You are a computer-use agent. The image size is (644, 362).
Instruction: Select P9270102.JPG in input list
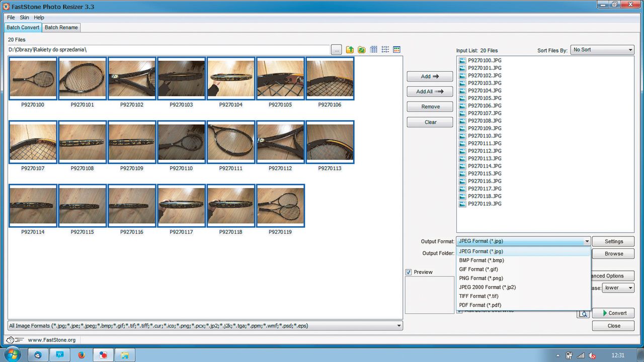pyautogui.click(x=485, y=75)
